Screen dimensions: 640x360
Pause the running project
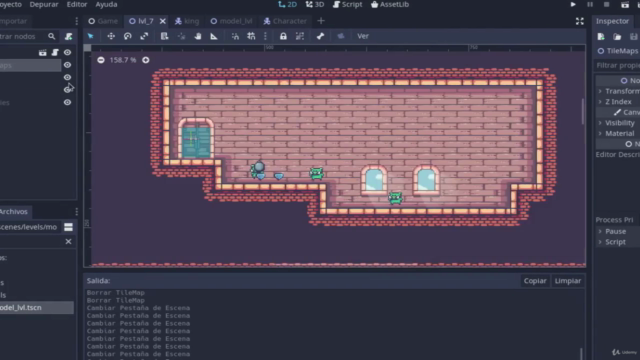(x=590, y=4)
